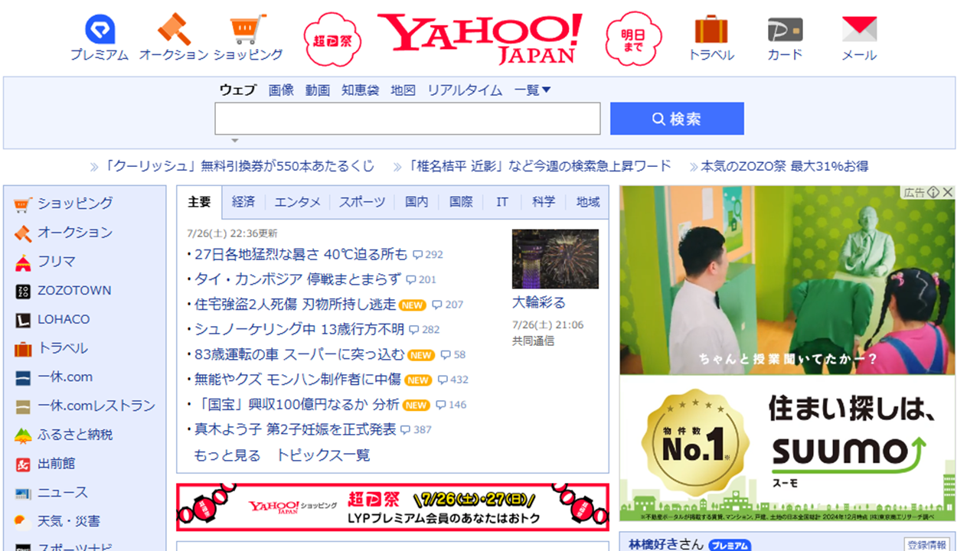This screenshot has width=980, height=551.
Task: Switch to the 経済 news tab
Action: (243, 202)
